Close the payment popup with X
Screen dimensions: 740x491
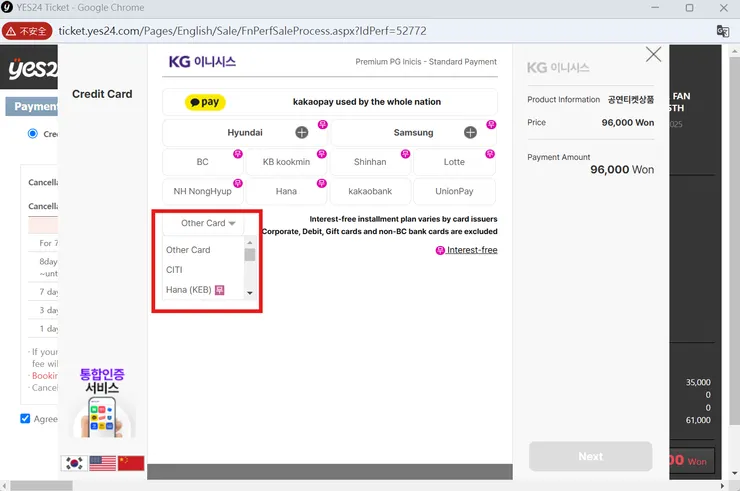tap(653, 54)
